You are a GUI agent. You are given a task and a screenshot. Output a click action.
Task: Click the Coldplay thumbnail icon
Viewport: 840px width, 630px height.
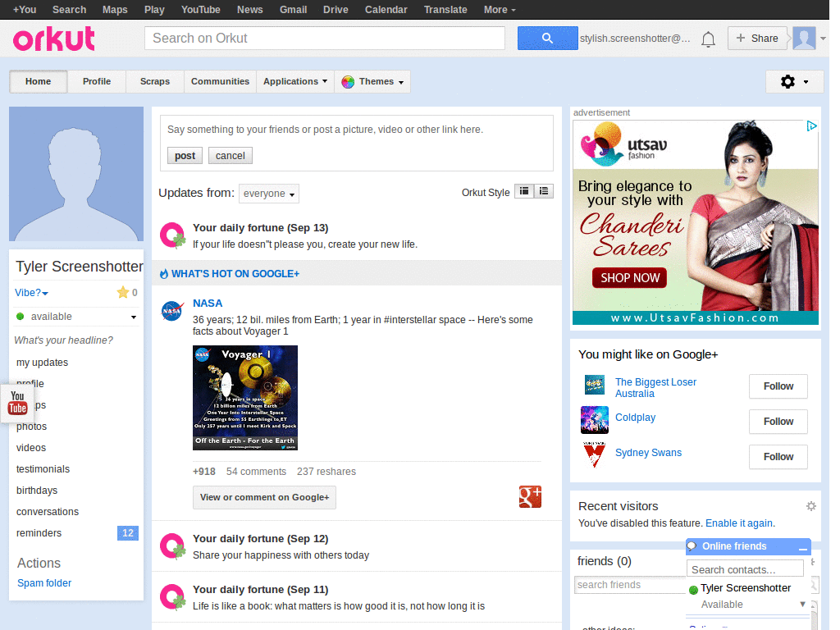coord(595,419)
